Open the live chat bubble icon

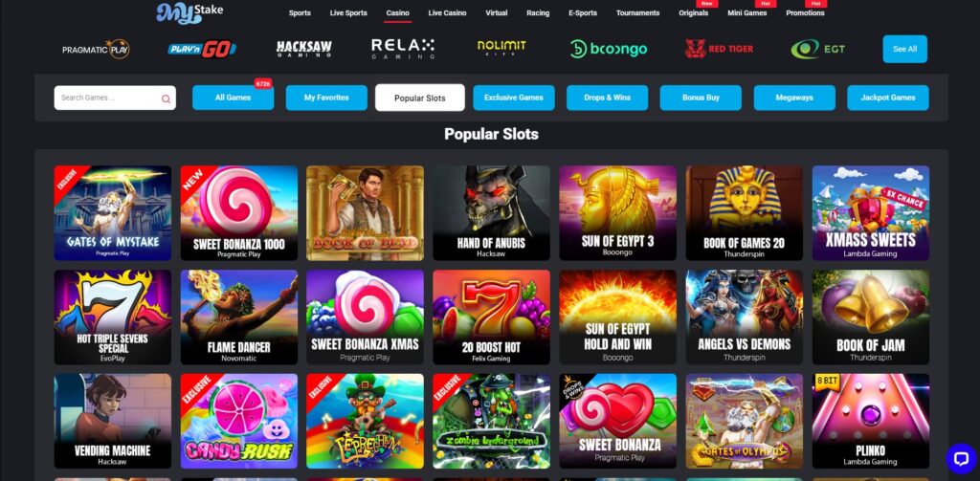point(961,458)
